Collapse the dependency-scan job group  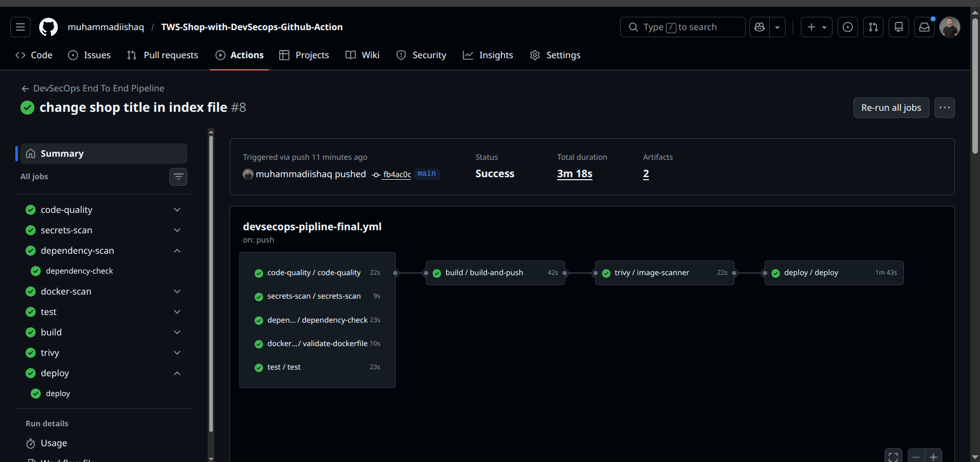[x=177, y=251]
